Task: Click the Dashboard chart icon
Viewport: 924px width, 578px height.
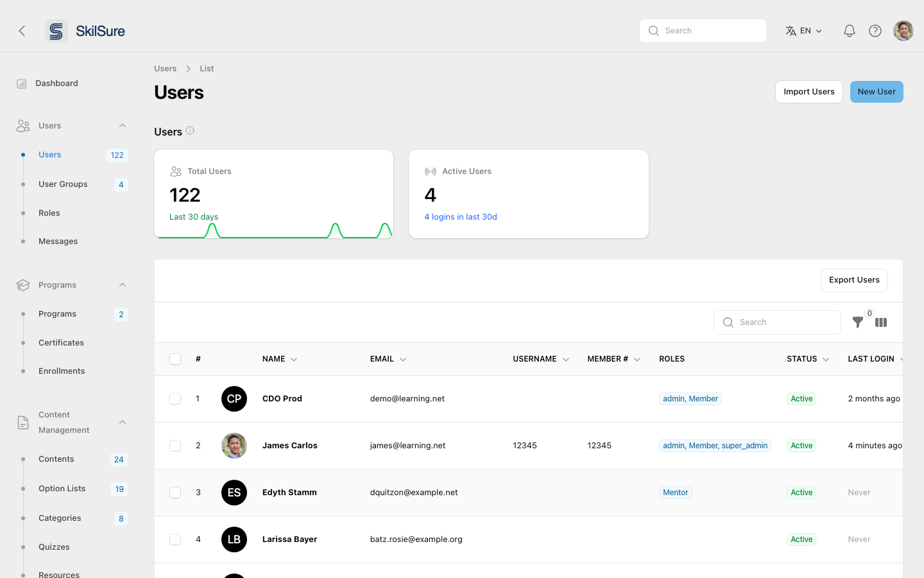Action: pos(22,83)
